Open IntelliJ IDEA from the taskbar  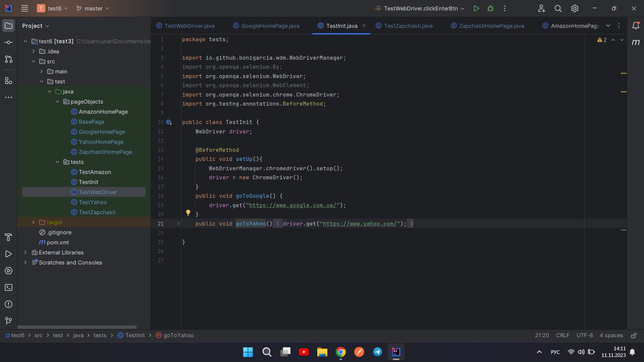click(396, 352)
